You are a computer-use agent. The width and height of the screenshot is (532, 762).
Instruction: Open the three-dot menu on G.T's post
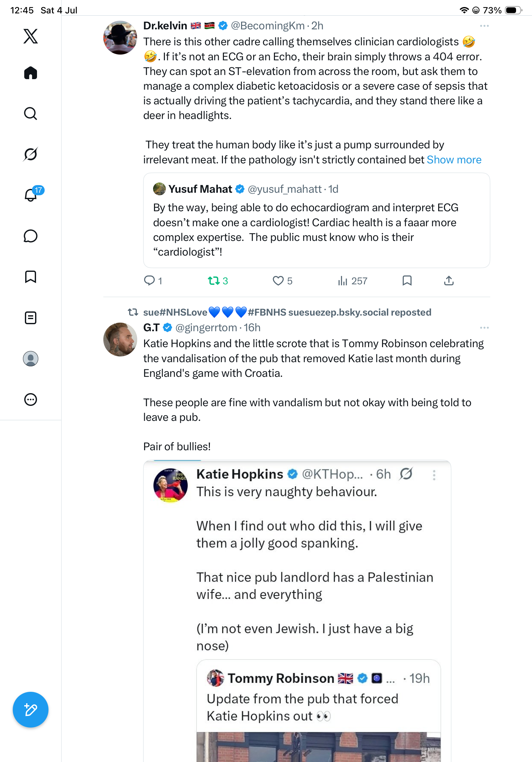click(484, 328)
